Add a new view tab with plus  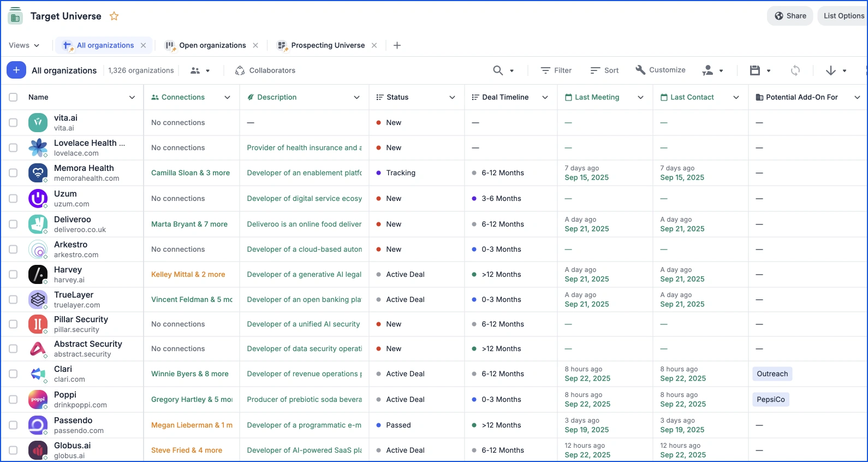tap(397, 45)
